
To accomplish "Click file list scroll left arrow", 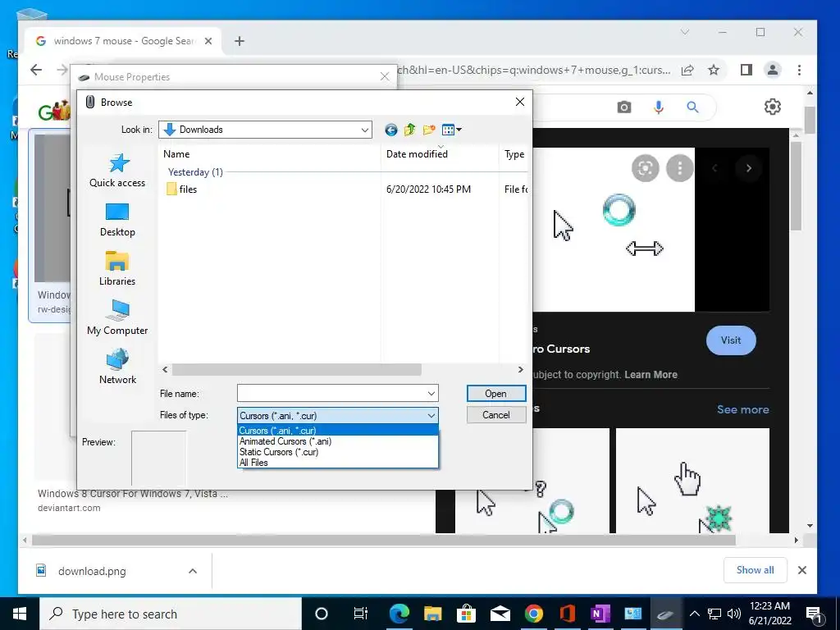I will click(x=165, y=370).
